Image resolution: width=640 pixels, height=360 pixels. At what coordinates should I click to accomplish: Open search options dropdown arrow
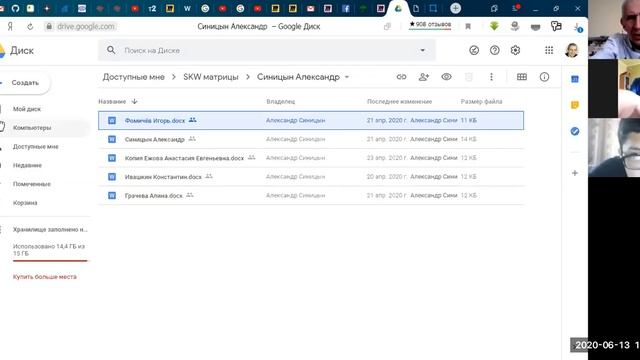point(422,50)
